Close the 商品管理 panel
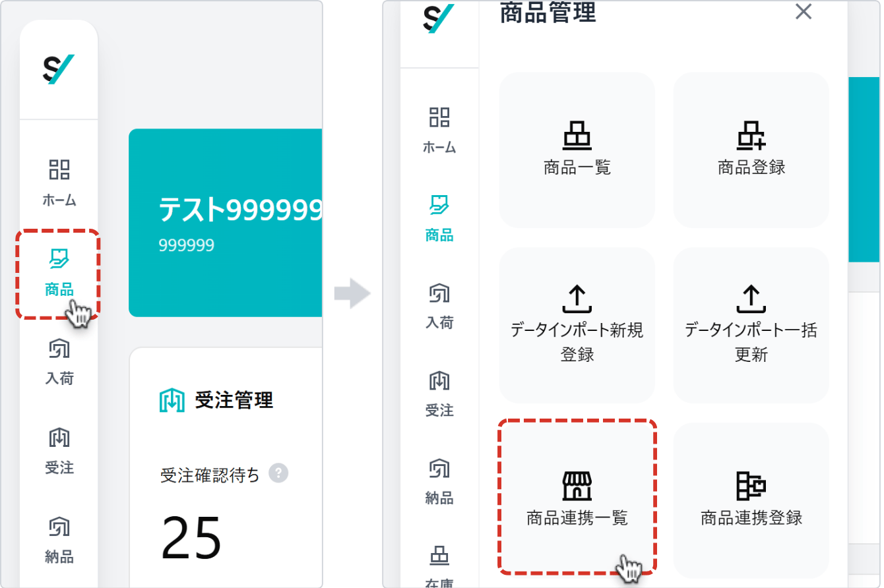Viewport: 884px width, 588px height. (803, 12)
